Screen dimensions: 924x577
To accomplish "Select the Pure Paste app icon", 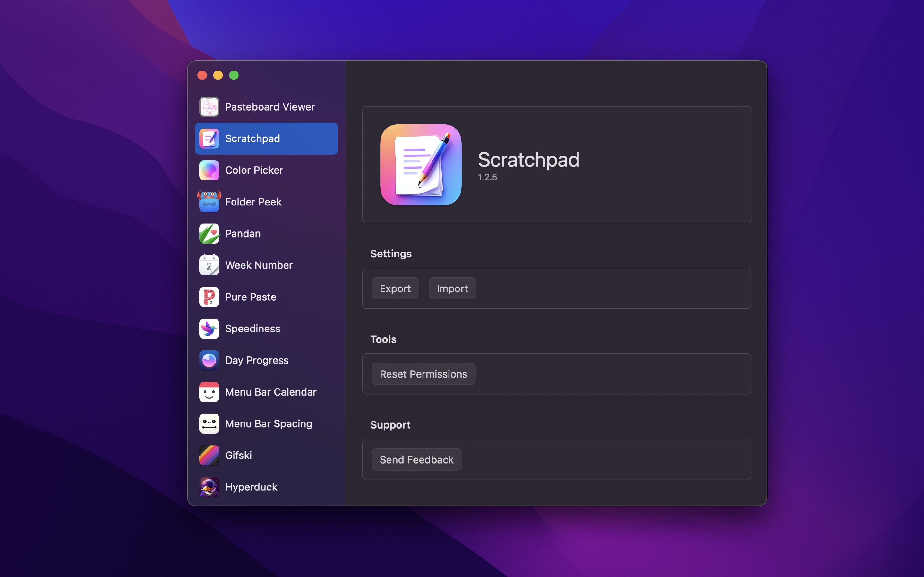I will point(209,297).
